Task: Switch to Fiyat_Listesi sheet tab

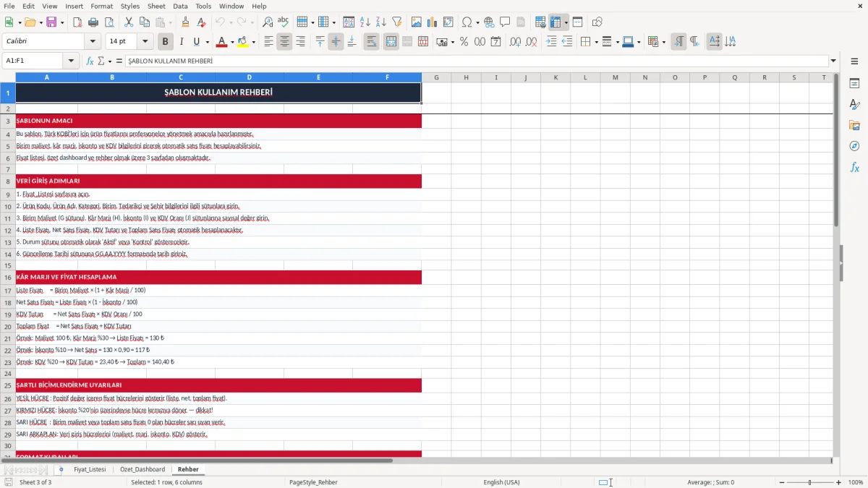Action: point(90,469)
